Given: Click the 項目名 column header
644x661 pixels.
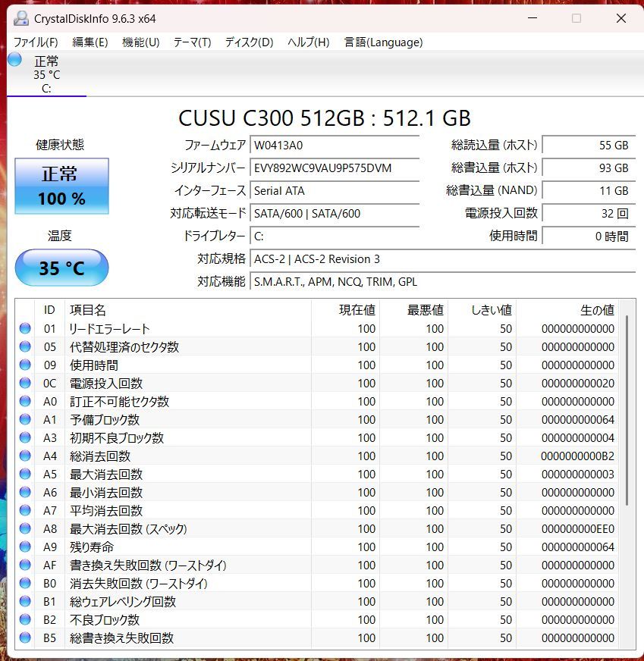Looking at the screenshot, I should 188,310.
